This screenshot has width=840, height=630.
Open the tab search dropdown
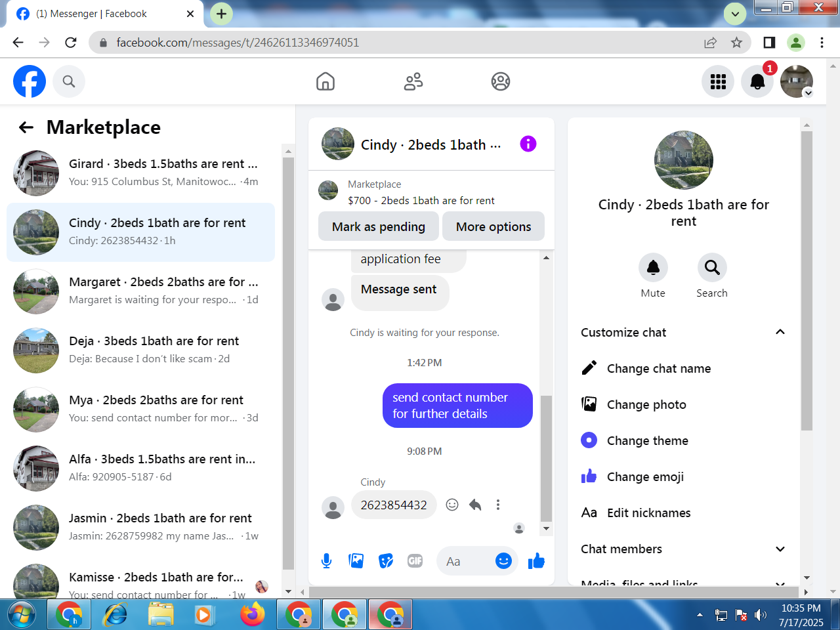point(735,13)
